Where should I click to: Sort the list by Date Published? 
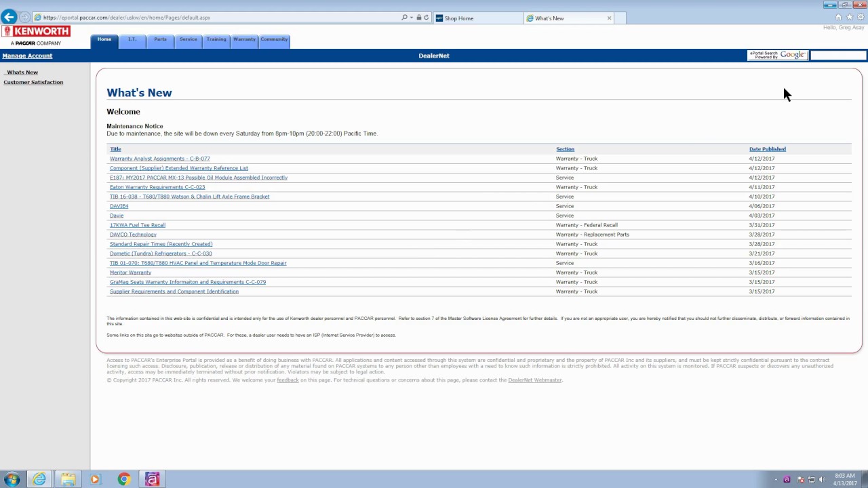768,149
